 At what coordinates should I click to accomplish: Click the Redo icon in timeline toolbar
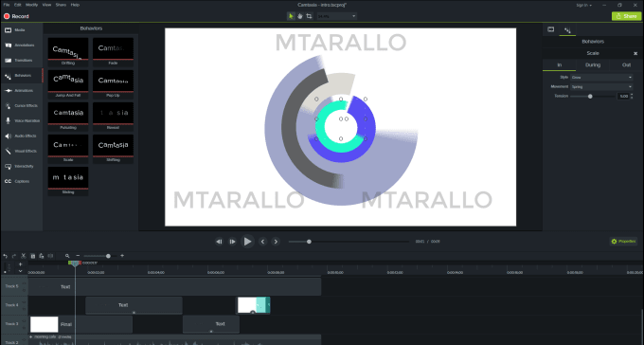(14, 256)
